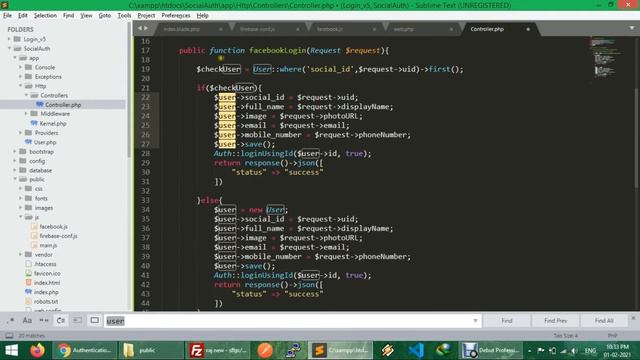Close the find panel
The width and height of the screenshot is (640, 360).
[x=633, y=318]
